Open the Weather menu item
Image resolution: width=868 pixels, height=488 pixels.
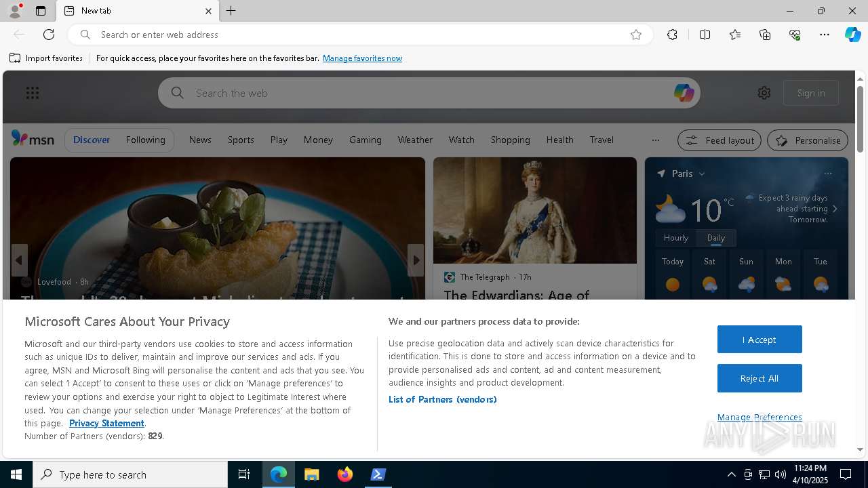click(x=415, y=140)
